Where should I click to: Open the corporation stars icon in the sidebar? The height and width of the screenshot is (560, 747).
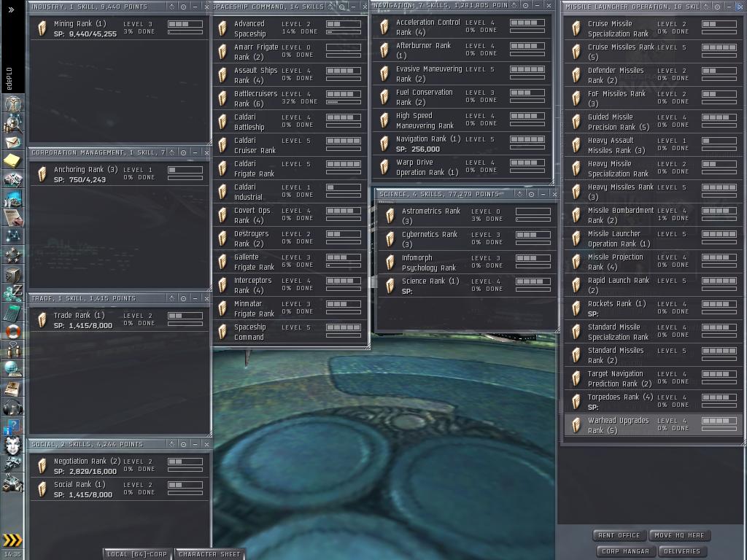pyautogui.click(x=13, y=255)
